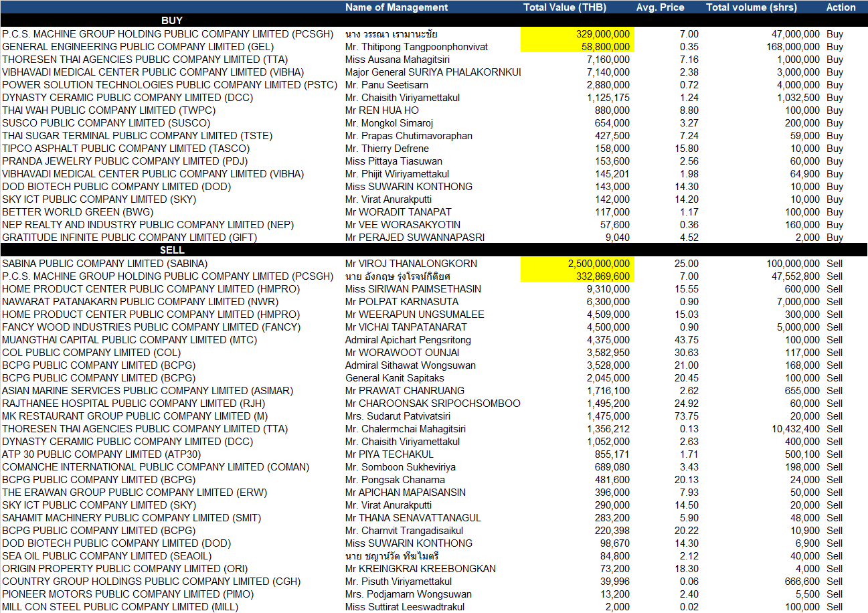Select the SELL section heading
Viewport: 868px width, 613px height.
pos(172,250)
